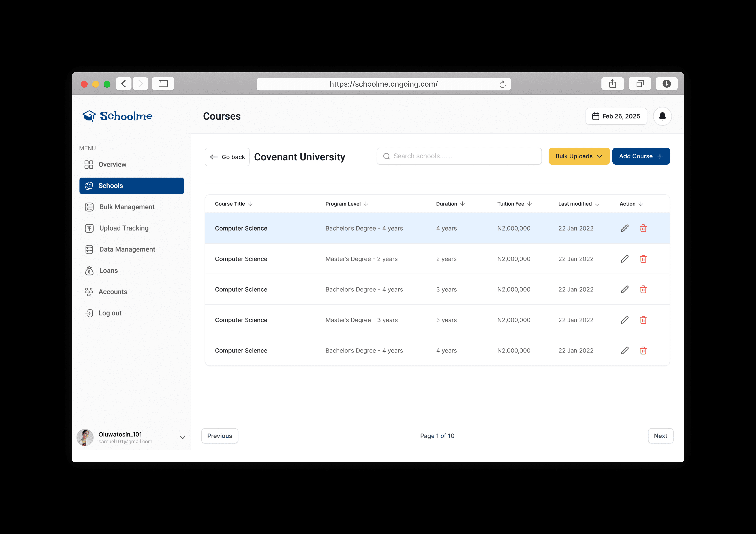Select Schools in the sidebar menu
Image resolution: width=756 pixels, height=534 pixels.
pos(132,186)
